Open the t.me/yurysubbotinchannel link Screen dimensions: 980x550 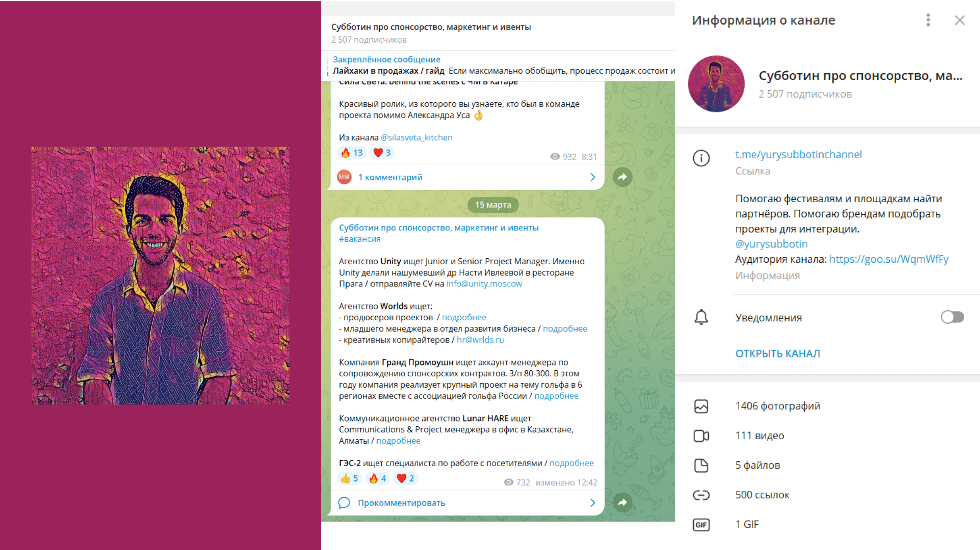pos(798,154)
